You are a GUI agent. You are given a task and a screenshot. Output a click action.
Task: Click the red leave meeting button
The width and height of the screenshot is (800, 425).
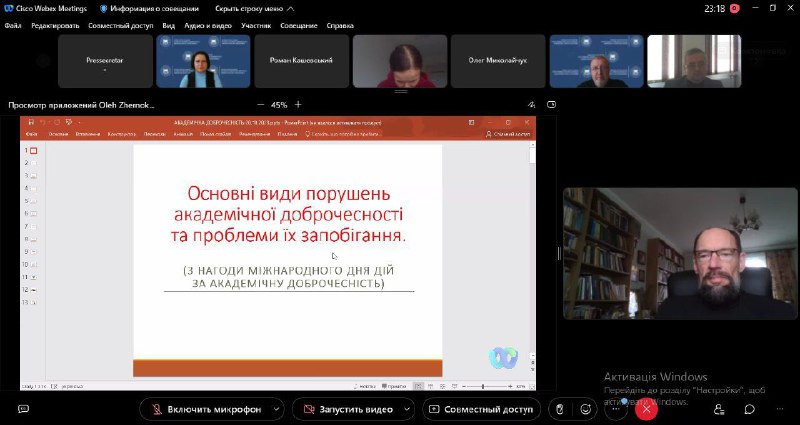647,409
